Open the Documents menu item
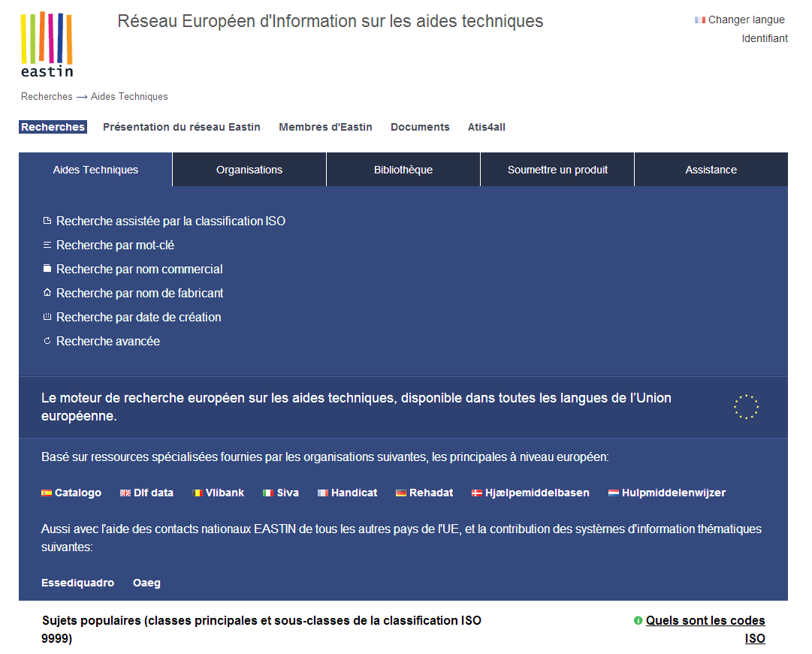812x654 pixels. tap(420, 127)
